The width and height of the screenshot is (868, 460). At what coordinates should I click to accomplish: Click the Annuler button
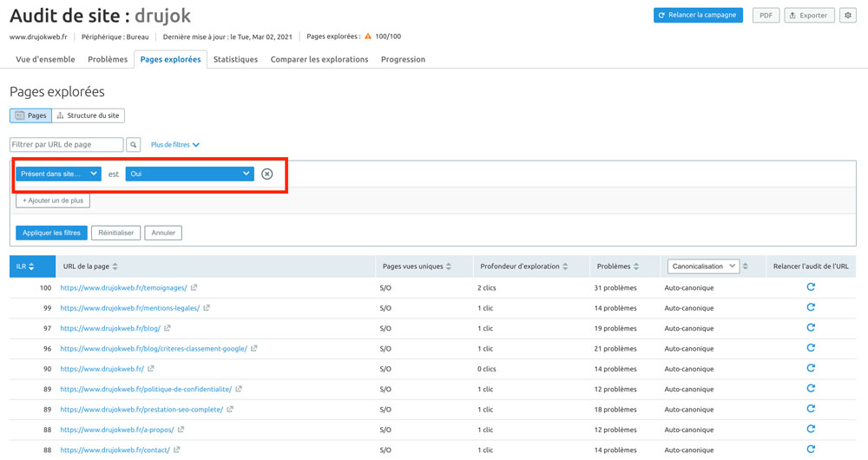click(x=163, y=233)
